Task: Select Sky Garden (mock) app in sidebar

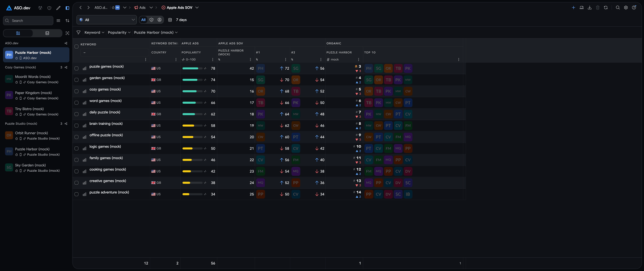Action: [x=36, y=168]
